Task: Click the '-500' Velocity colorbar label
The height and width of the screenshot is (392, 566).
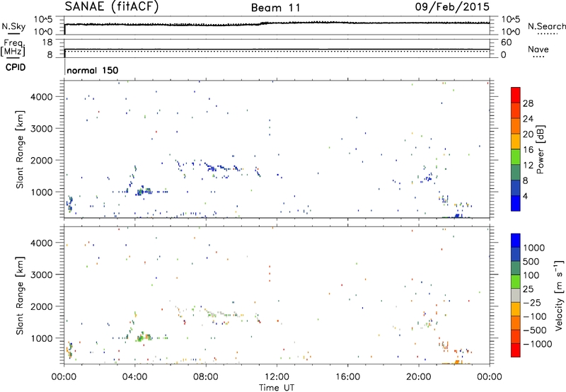Action: click(535, 330)
